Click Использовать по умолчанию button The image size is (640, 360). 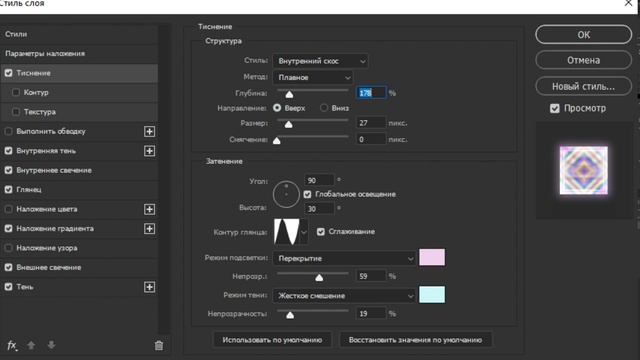click(x=272, y=340)
